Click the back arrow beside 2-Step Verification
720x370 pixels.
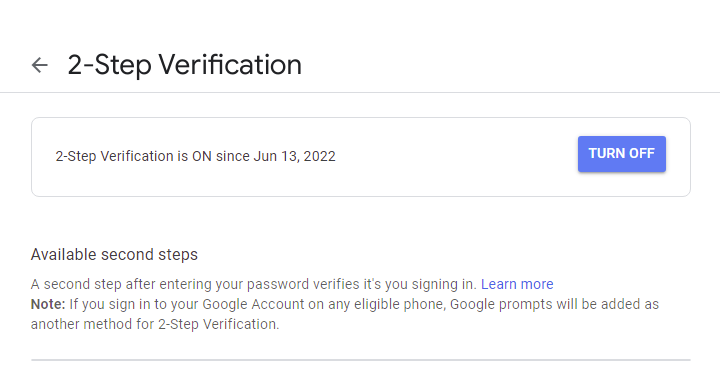39,65
